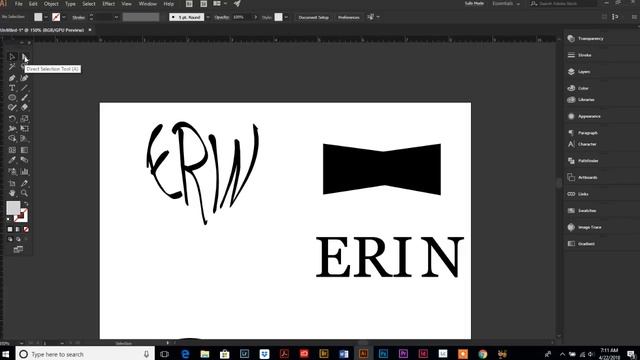Open the stroke color dropdown in control bar
The image size is (640, 360).
click(64, 17)
